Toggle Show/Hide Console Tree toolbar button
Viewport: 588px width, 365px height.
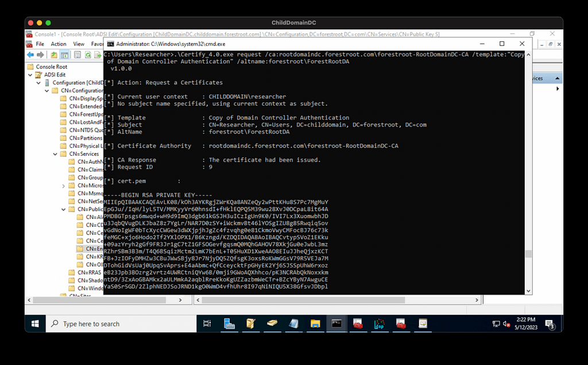pos(65,55)
